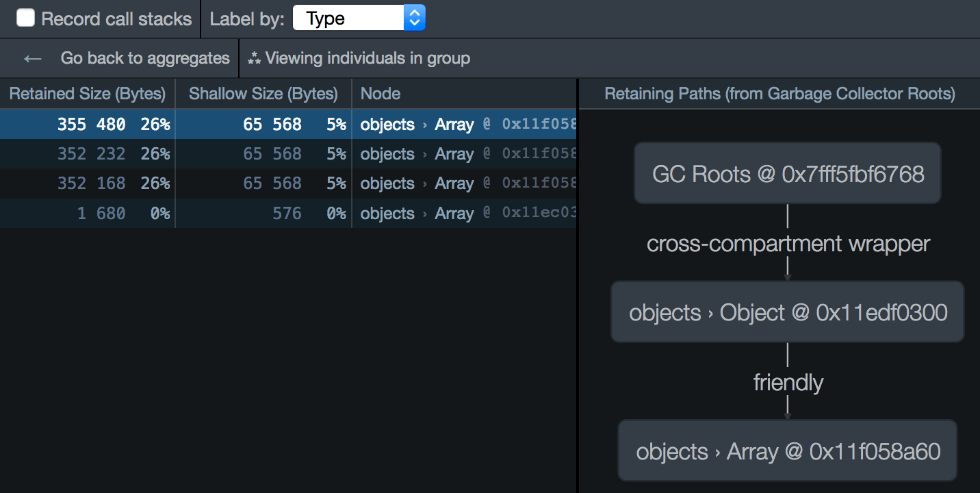Click the back arrow icon beside aggregates
The height and width of the screenshot is (493, 980).
pos(32,58)
